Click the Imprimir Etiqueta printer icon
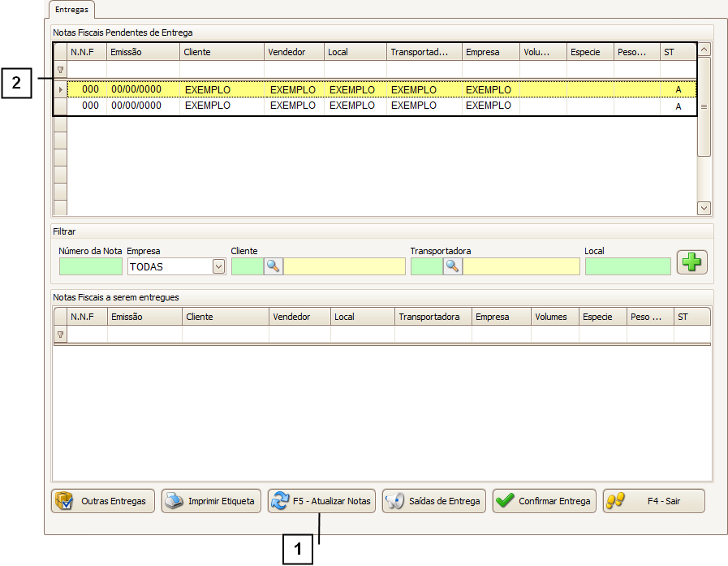 [x=174, y=501]
